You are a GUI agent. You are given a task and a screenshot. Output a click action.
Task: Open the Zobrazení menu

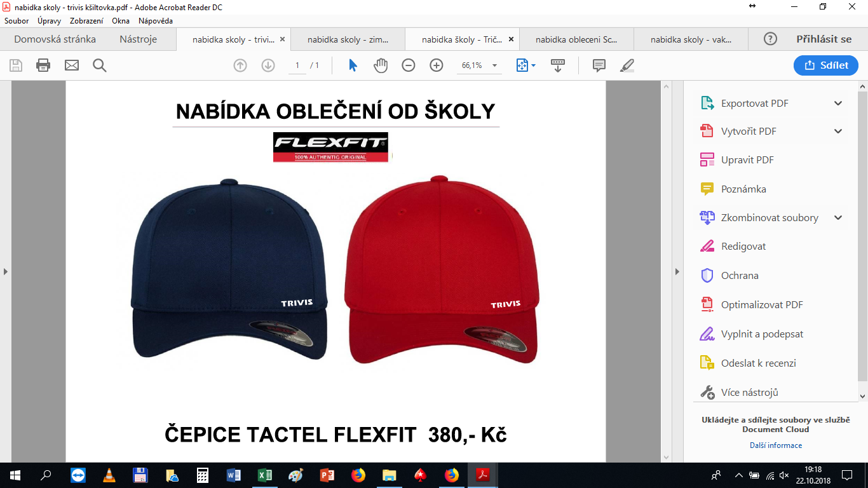[86, 21]
